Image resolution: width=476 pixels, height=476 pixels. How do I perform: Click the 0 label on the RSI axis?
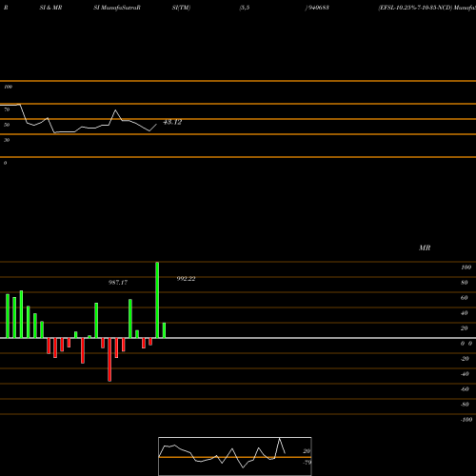pyautogui.click(x=5, y=163)
